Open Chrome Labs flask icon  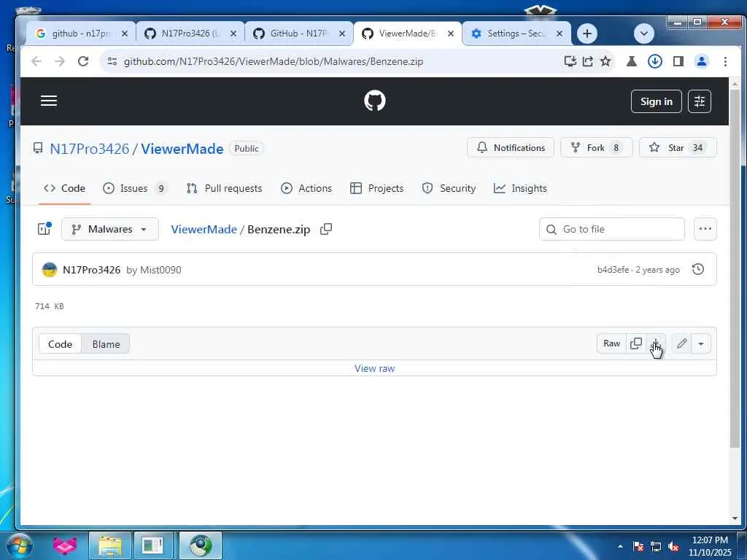(632, 61)
